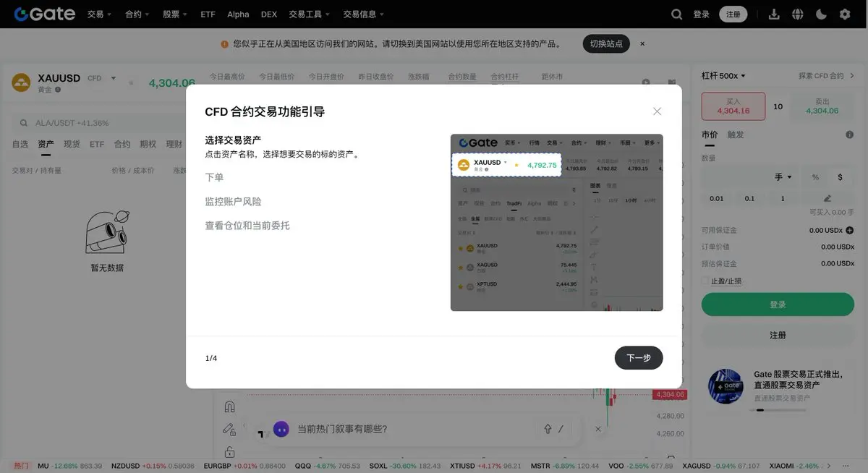Expand the 交易工具 menu
868x473 pixels.
(310, 14)
